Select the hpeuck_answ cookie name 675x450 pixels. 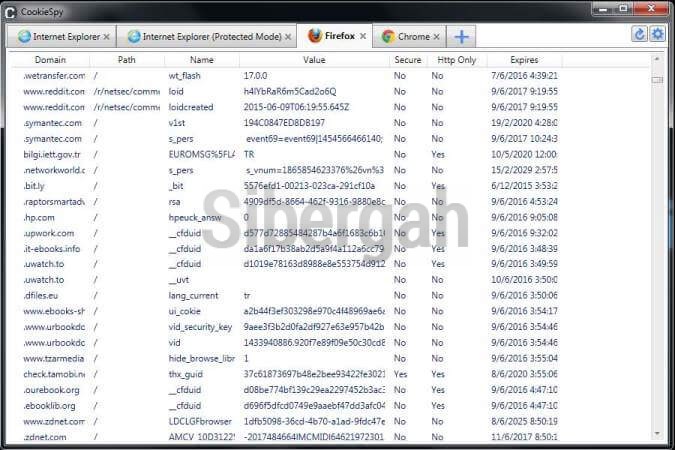click(195, 217)
